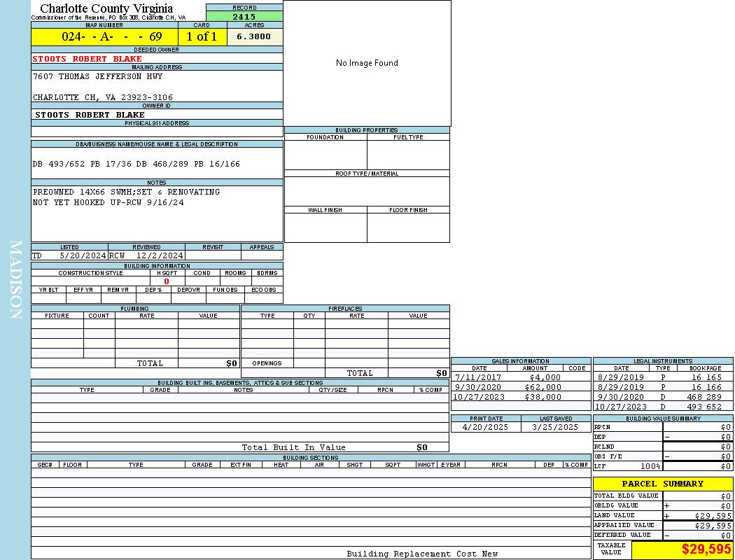This screenshot has width=735, height=560.
Task: Click the acres value 6.3800
Action: 254,37
